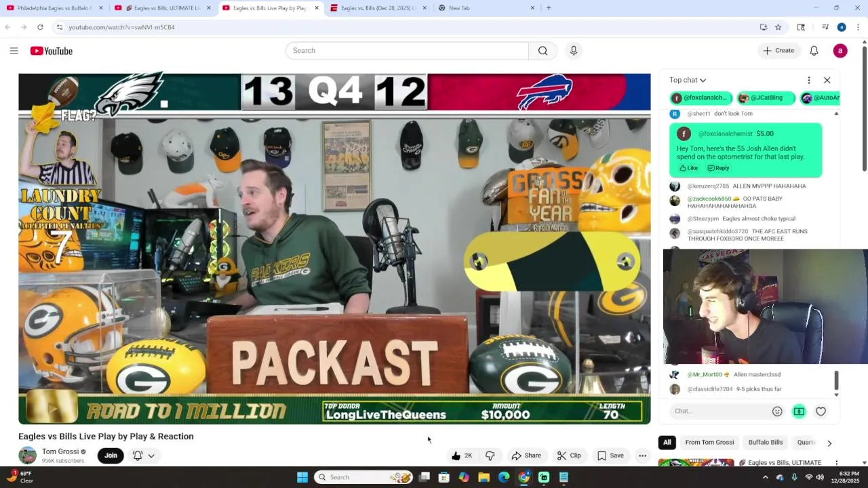
Task: Like the video with the thumbs-up button
Action: [462, 455]
